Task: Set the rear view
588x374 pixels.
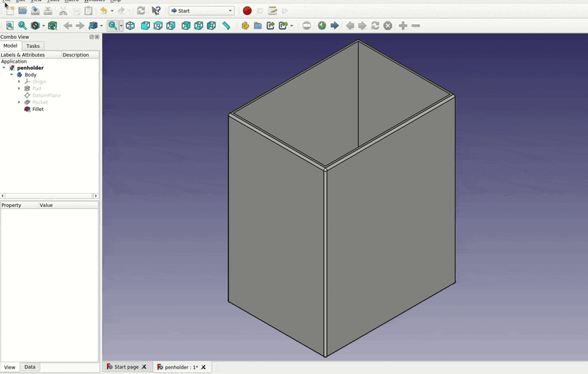Action: (x=186, y=25)
